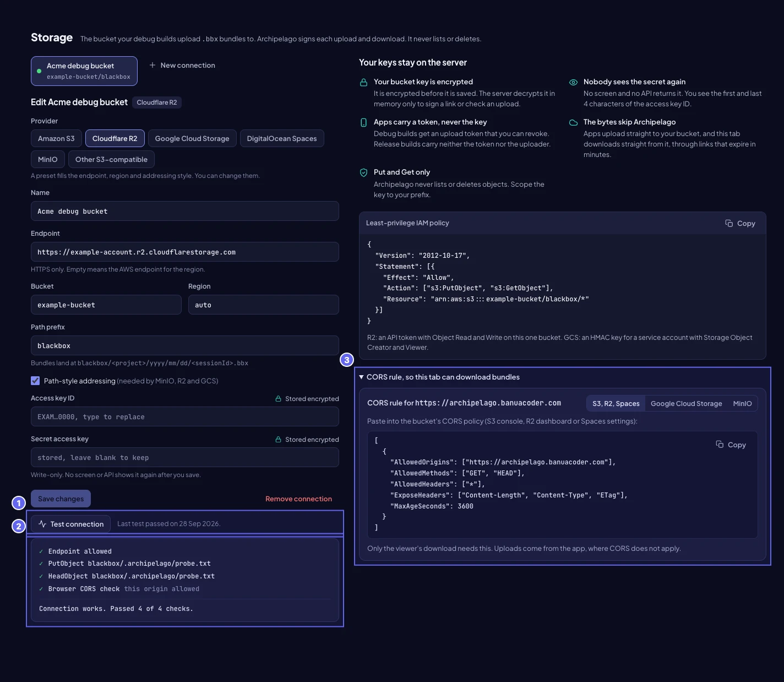The image size is (784, 682).
Task: Click the lock icon next to Access key ID Stored encrypted
Action: (279, 399)
